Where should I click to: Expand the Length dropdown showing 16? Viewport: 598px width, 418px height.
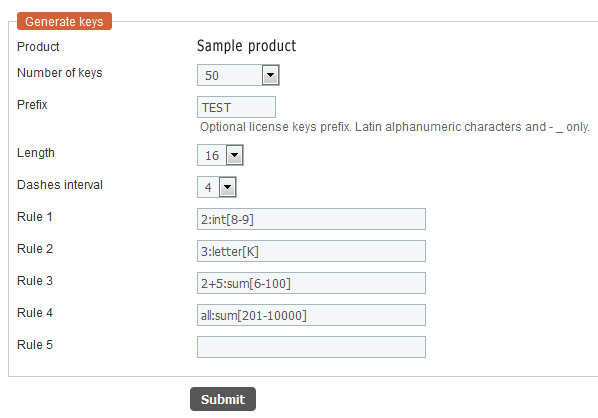click(x=220, y=155)
